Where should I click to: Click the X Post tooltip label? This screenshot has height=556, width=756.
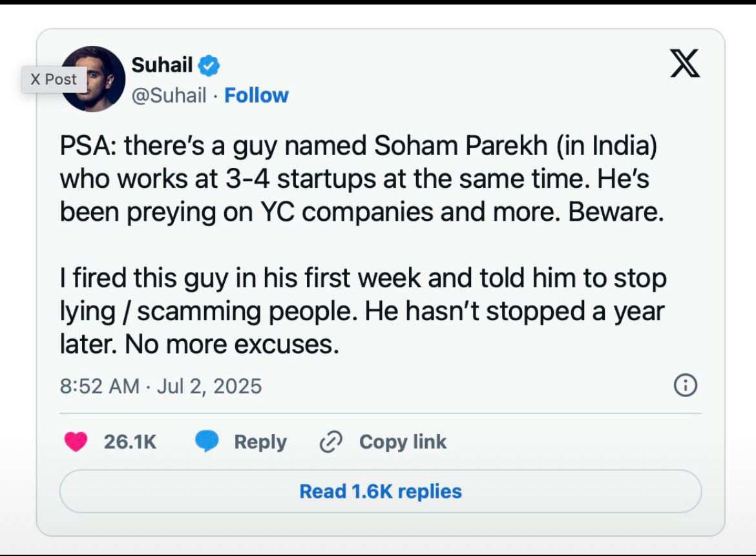(54, 79)
